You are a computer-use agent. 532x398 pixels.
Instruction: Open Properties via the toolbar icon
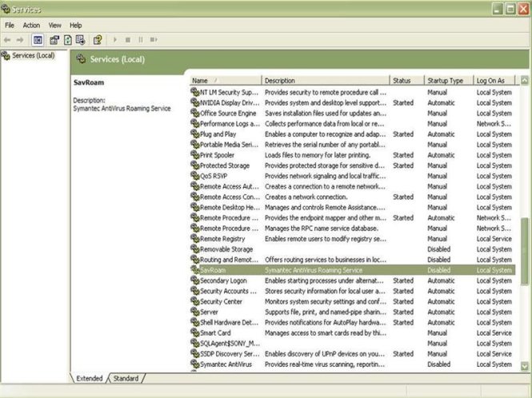[54, 40]
